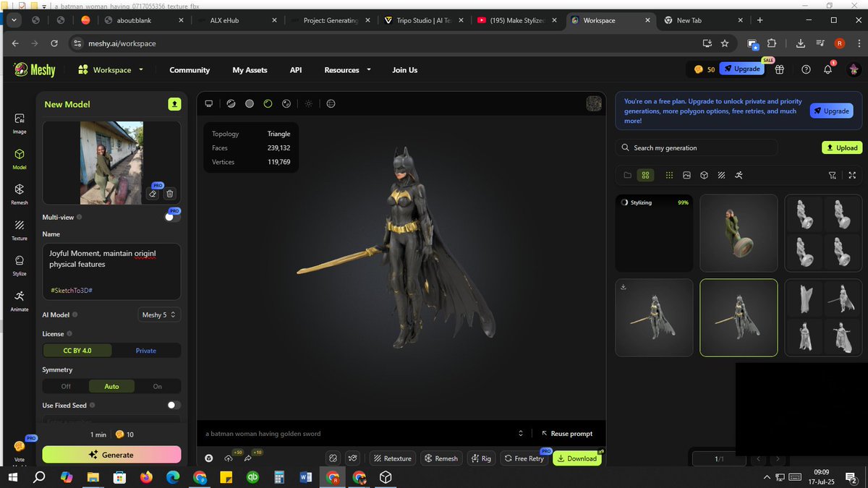Open the Community page
868x488 pixels.
[x=190, y=70]
